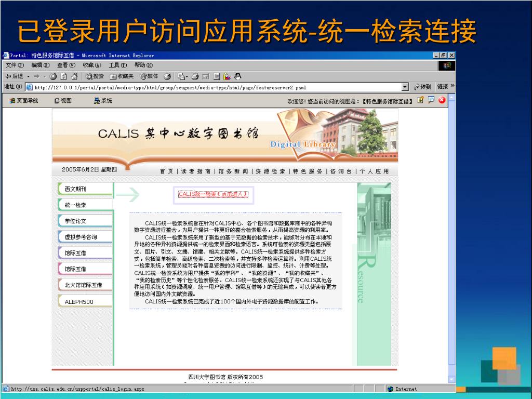Open the Back button history dropdown arrow
The image size is (532, 399).
(x=28, y=76)
